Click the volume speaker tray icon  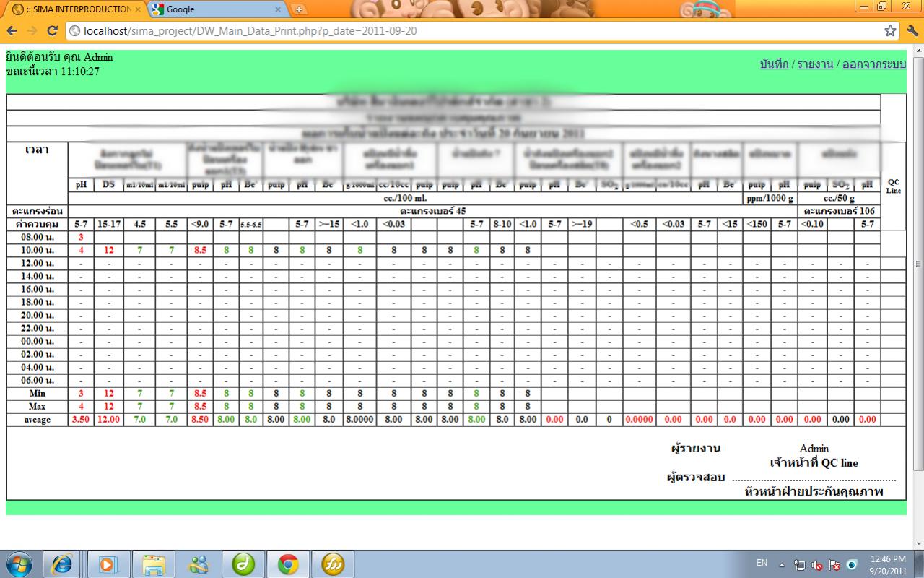click(x=818, y=565)
